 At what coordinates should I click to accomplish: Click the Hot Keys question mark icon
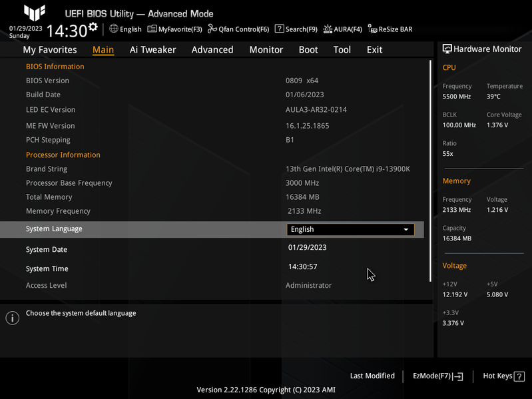[519, 376]
